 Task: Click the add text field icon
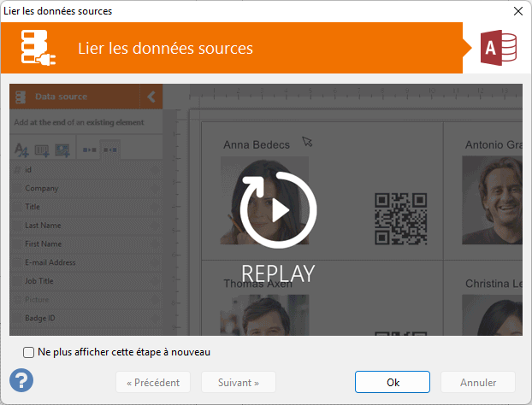22,150
